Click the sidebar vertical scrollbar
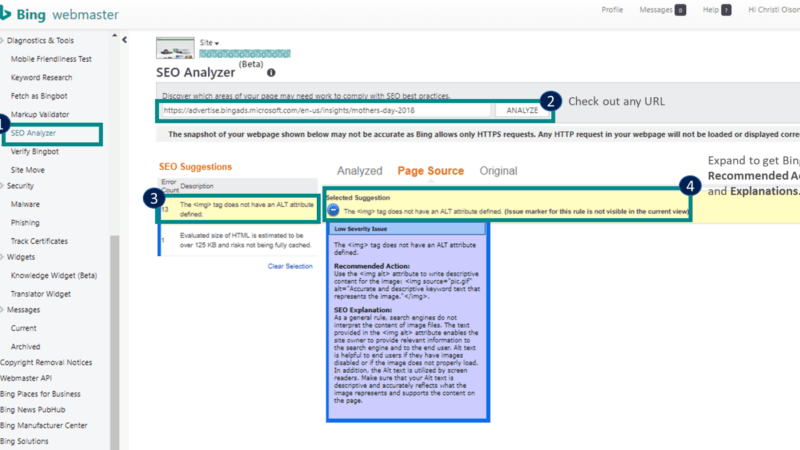The height and width of the screenshot is (450, 800). pos(115,342)
